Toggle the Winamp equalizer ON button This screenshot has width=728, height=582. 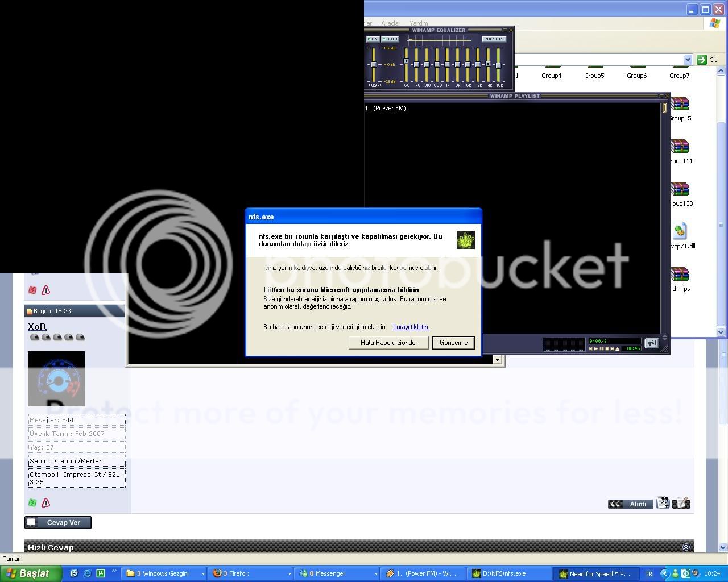tap(373, 39)
